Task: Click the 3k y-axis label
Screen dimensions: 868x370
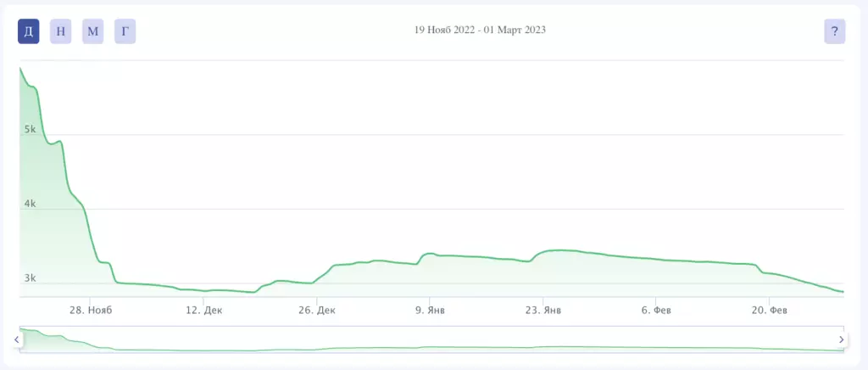Action: [30, 278]
